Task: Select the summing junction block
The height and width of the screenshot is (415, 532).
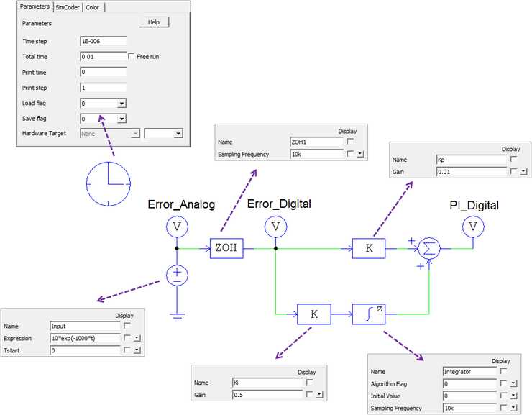Action: pyautogui.click(x=429, y=249)
